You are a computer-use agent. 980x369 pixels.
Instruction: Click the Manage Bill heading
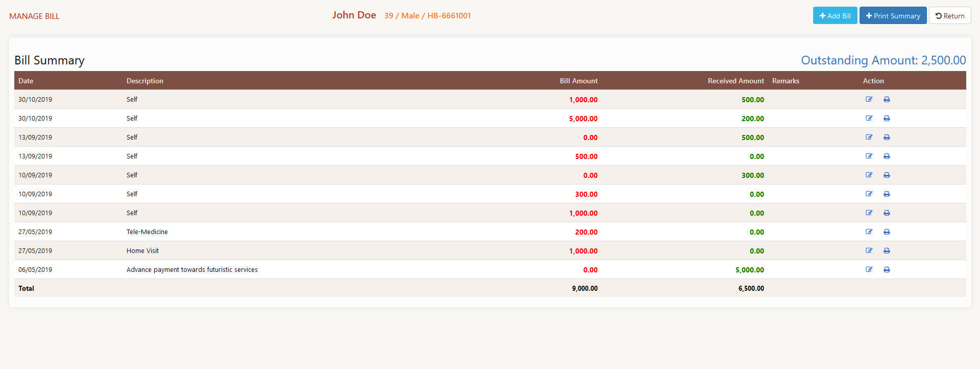(x=34, y=16)
